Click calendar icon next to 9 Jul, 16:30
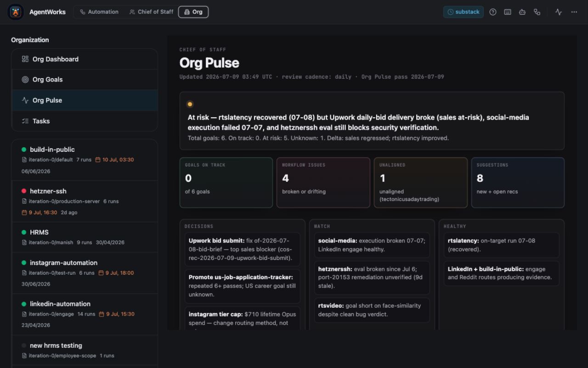The width and height of the screenshot is (588, 368). (24, 213)
